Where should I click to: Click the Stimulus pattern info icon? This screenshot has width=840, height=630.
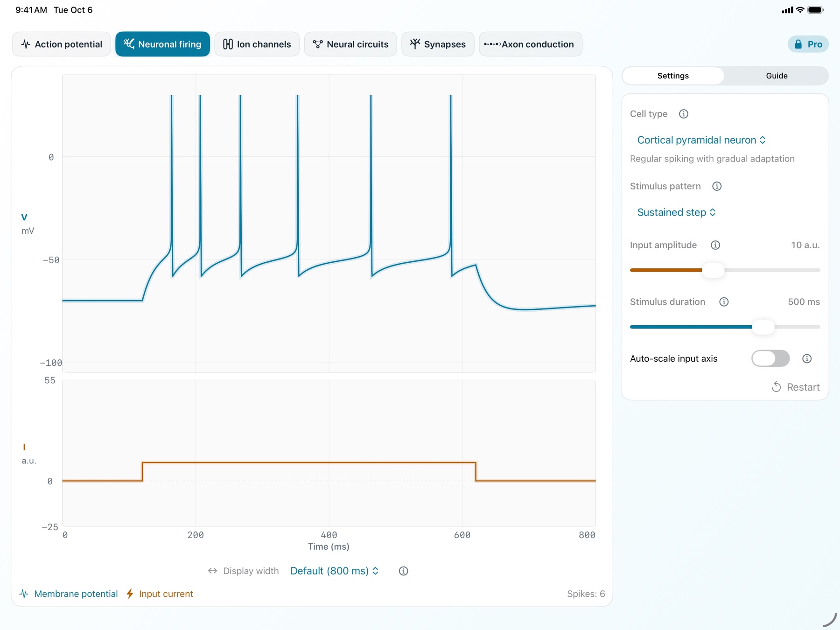click(717, 186)
